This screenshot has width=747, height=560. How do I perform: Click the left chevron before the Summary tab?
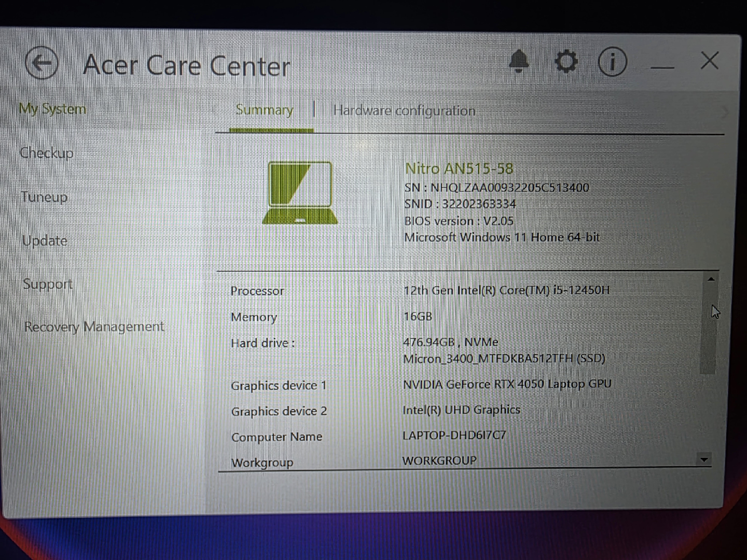215,109
